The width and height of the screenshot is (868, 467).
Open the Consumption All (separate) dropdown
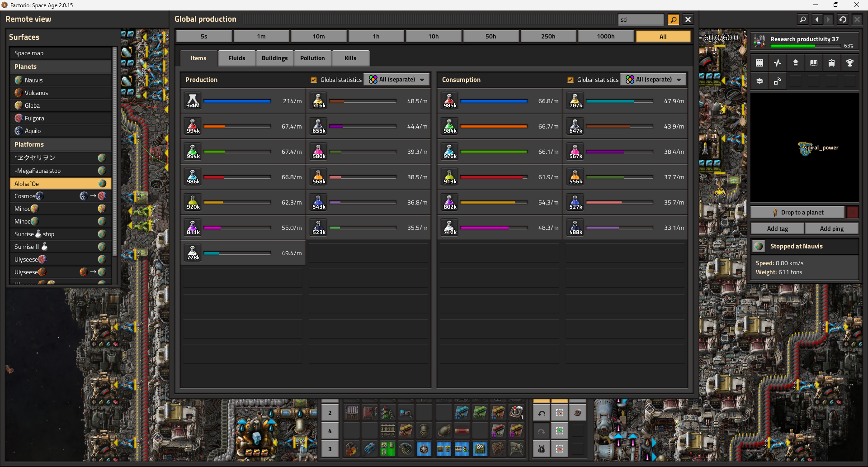pos(653,80)
